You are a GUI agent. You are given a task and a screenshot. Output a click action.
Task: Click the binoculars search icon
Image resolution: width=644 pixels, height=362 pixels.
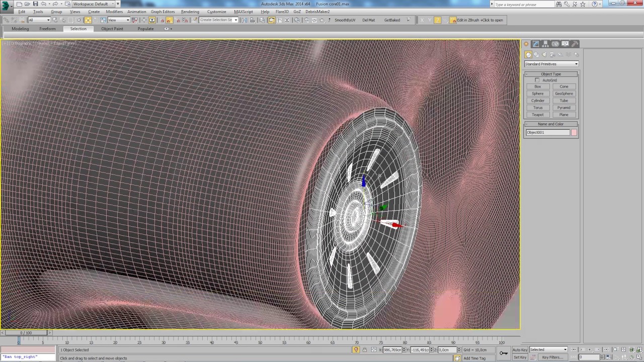pos(559,4)
